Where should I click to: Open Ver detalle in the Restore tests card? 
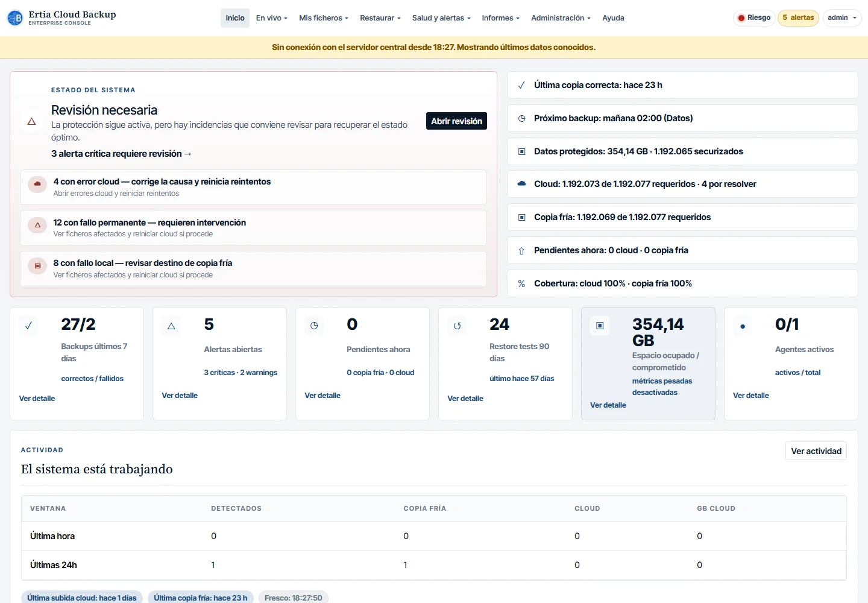coord(465,399)
